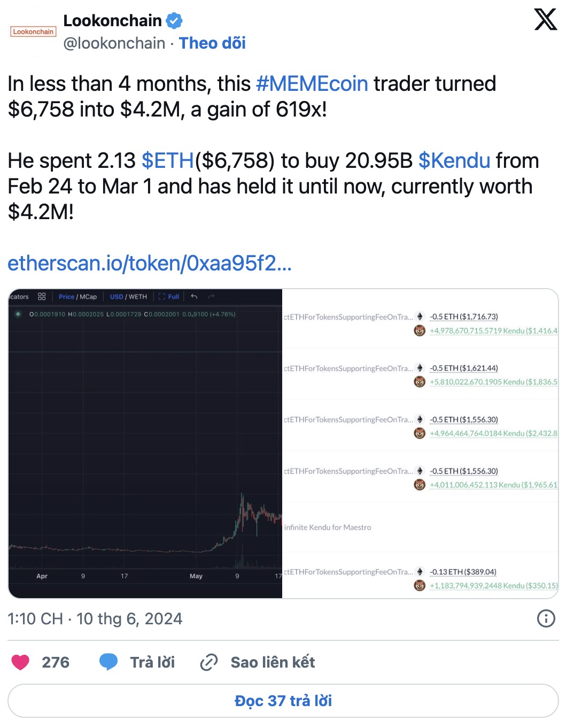
Task: Like the tweet with heart icon
Action: (20, 662)
